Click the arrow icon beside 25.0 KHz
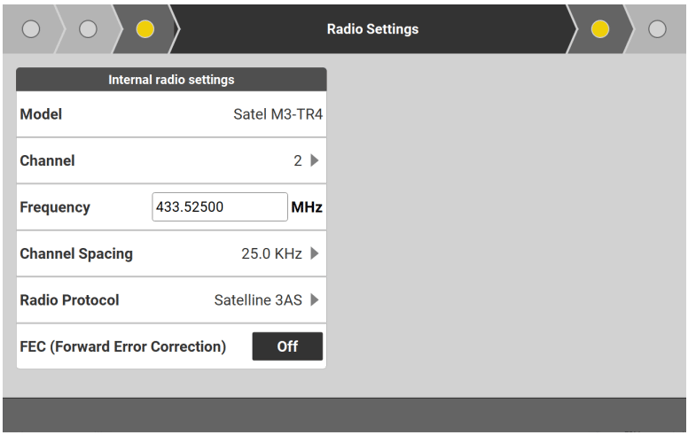 click(314, 254)
